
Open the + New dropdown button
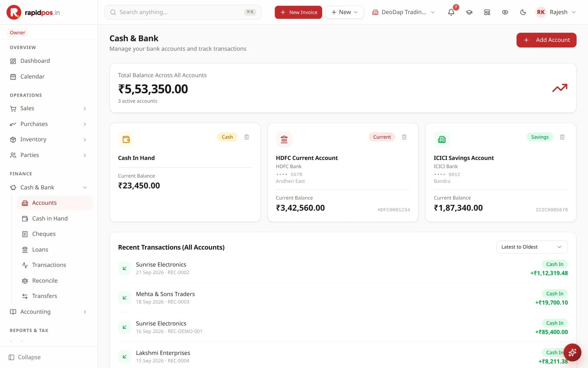pos(344,12)
